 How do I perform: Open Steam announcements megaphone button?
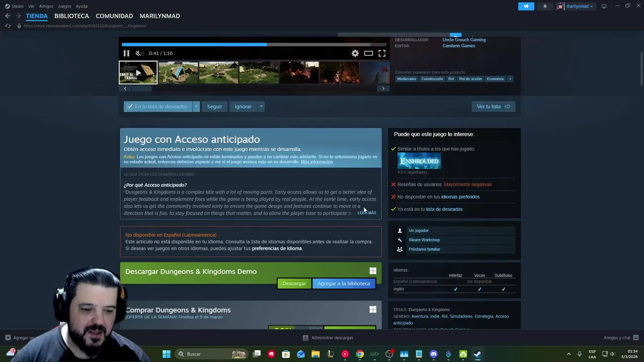coord(526,6)
